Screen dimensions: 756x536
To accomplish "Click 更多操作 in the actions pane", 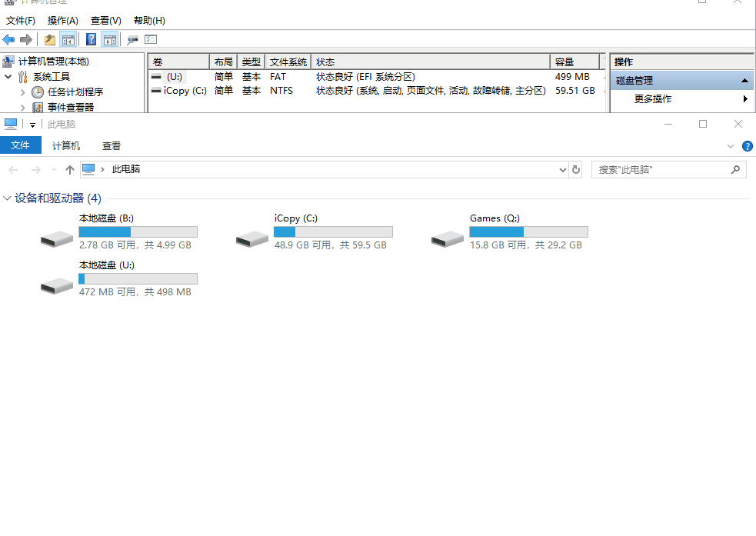I will [652, 99].
